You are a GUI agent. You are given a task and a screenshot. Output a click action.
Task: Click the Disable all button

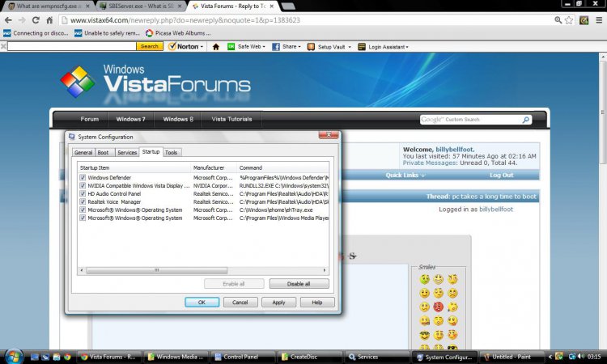(299, 284)
